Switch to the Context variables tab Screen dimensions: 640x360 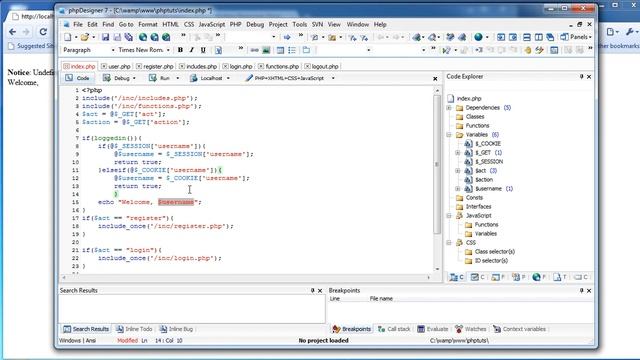pos(519,329)
